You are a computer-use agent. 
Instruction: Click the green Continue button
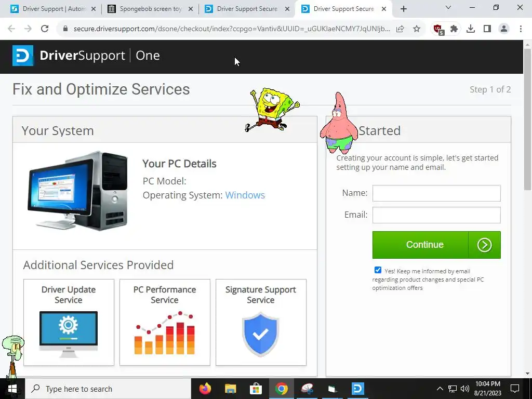coord(436,245)
